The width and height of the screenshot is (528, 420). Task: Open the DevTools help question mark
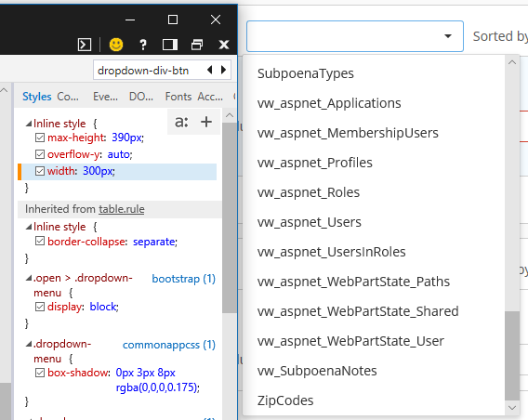pos(143,45)
